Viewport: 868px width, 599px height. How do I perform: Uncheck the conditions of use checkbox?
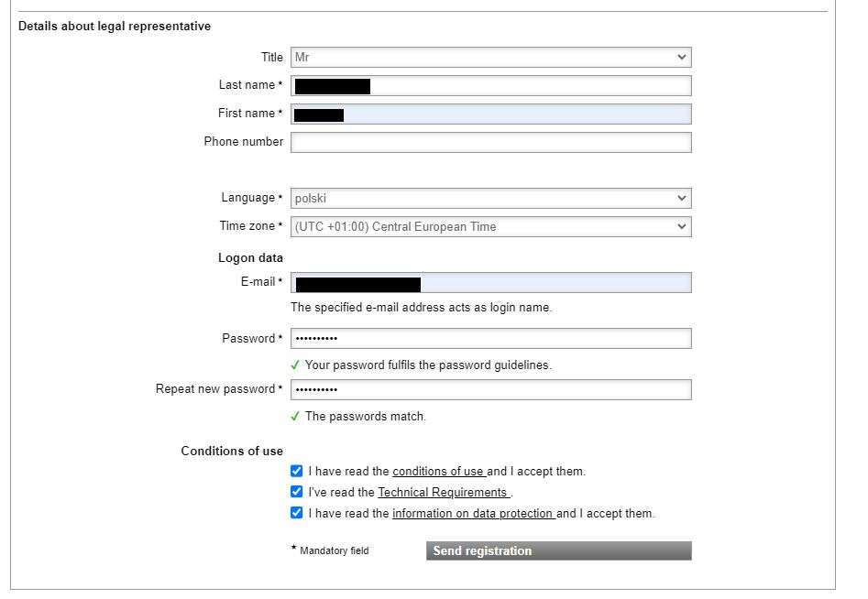pyautogui.click(x=296, y=472)
